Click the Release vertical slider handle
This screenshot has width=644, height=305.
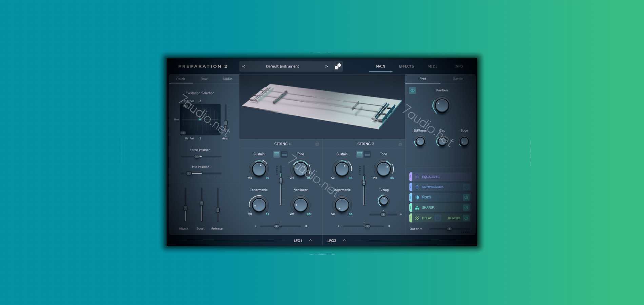[x=218, y=210]
